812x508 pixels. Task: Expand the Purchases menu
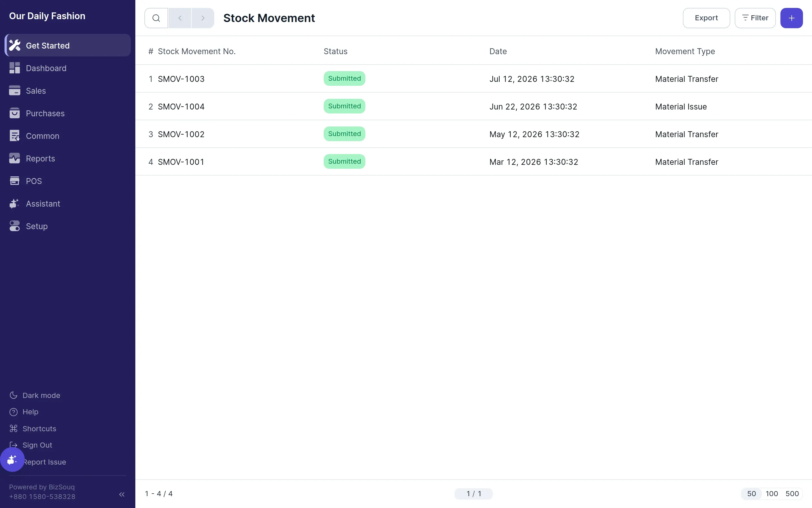(68, 113)
